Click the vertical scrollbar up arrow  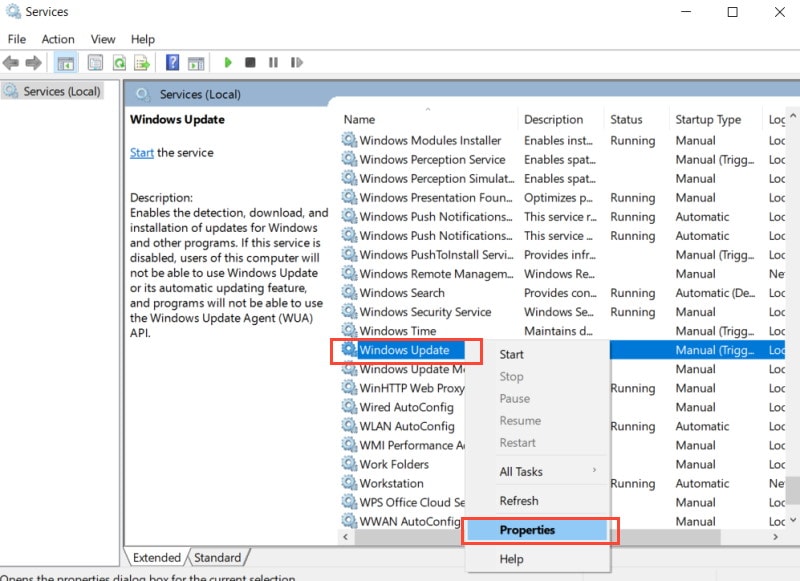click(793, 116)
